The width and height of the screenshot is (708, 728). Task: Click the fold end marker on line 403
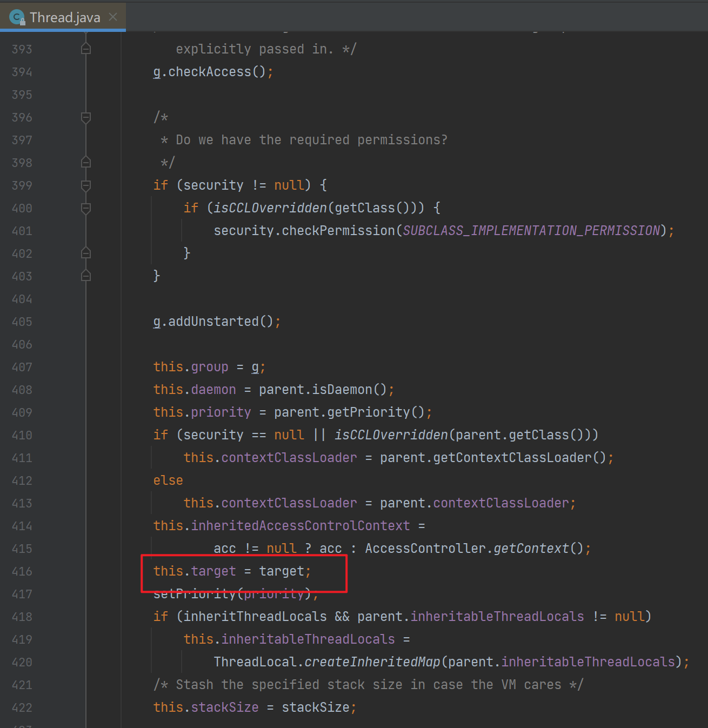point(85,276)
